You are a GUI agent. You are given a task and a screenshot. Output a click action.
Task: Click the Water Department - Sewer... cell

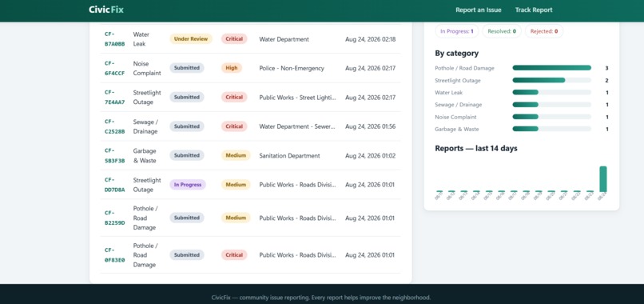[297, 126]
